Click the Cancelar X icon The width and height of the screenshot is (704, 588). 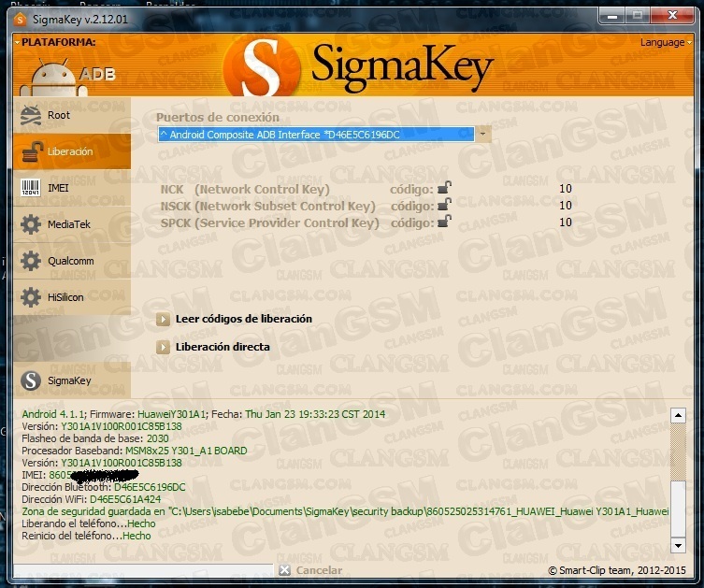tap(284, 570)
